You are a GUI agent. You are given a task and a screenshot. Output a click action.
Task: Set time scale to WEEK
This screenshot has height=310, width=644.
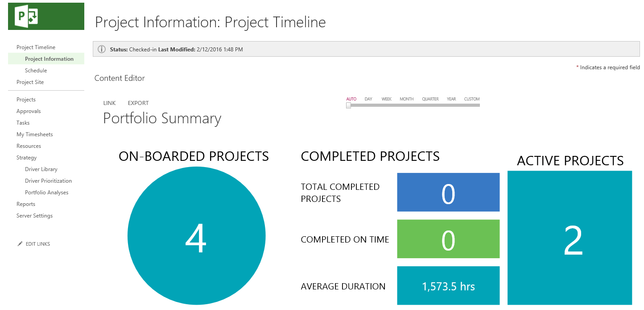387,99
